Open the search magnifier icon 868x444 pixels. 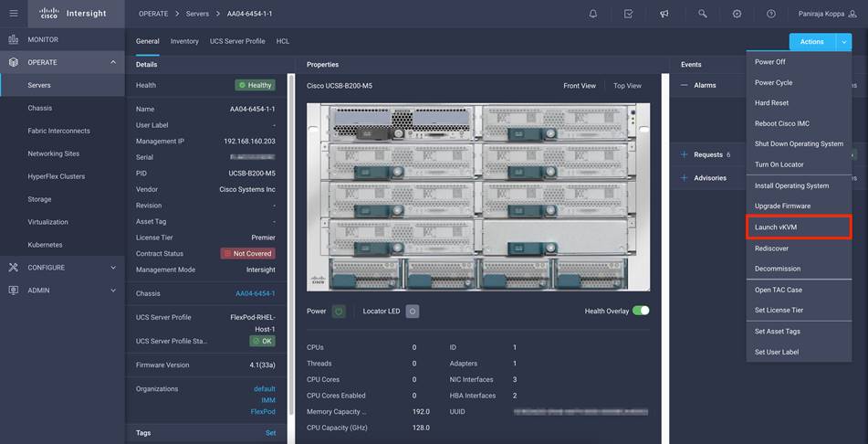pyautogui.click(x=703, y=14)
